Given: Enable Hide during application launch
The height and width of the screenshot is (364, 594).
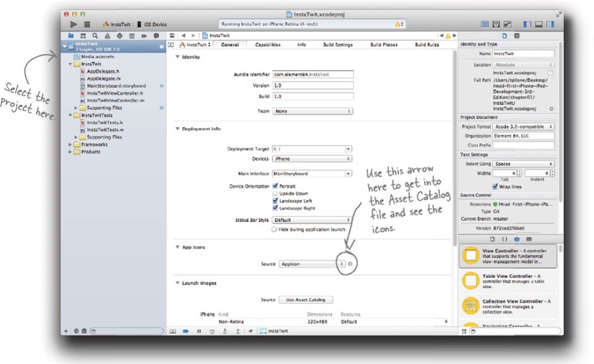Looking at the screenshot, I should [274, 230].
